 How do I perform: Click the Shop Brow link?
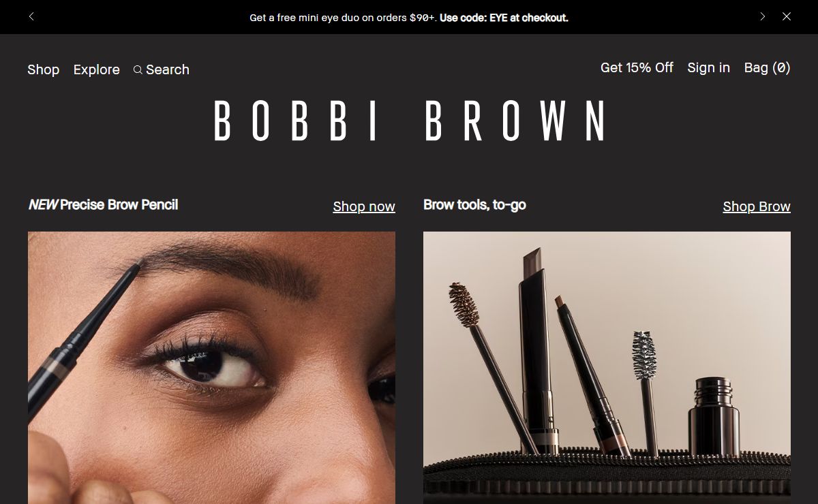(757, 206)
